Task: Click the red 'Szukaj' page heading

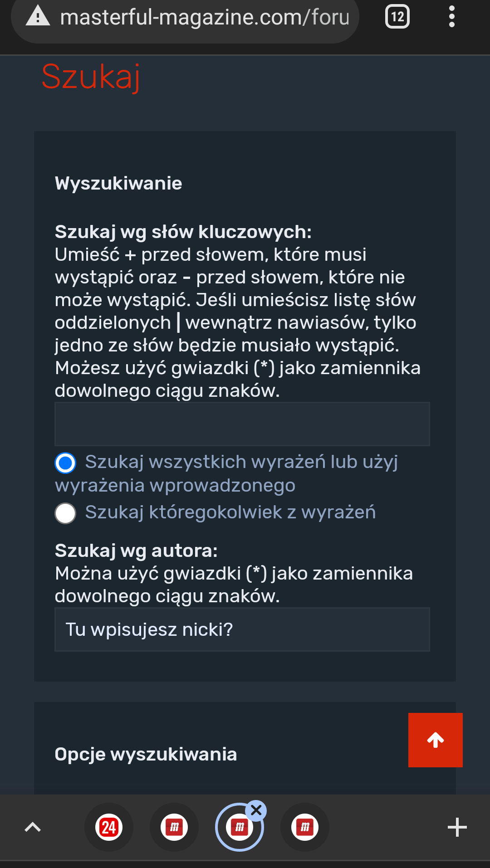Action: [x=91, y=77]
